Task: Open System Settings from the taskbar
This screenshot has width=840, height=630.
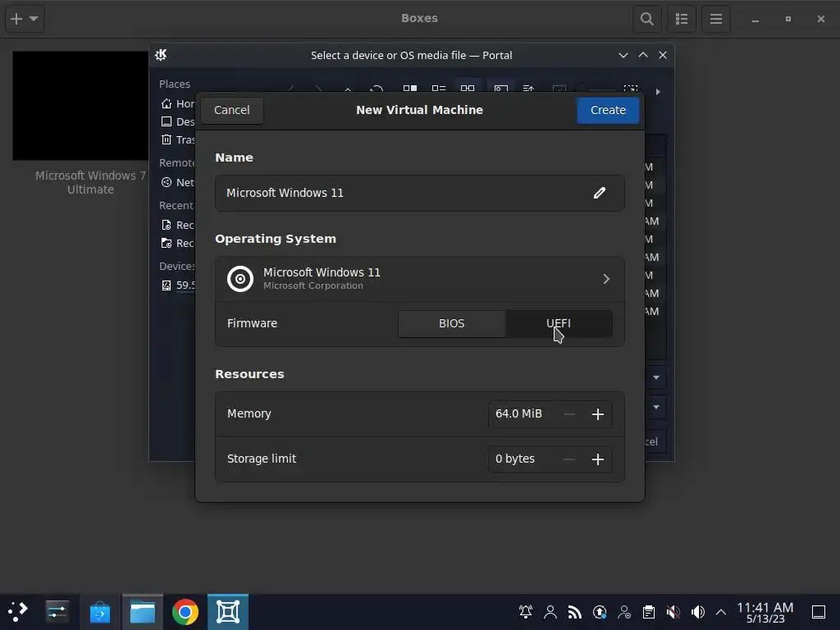Action: click(x=57, y=612)
